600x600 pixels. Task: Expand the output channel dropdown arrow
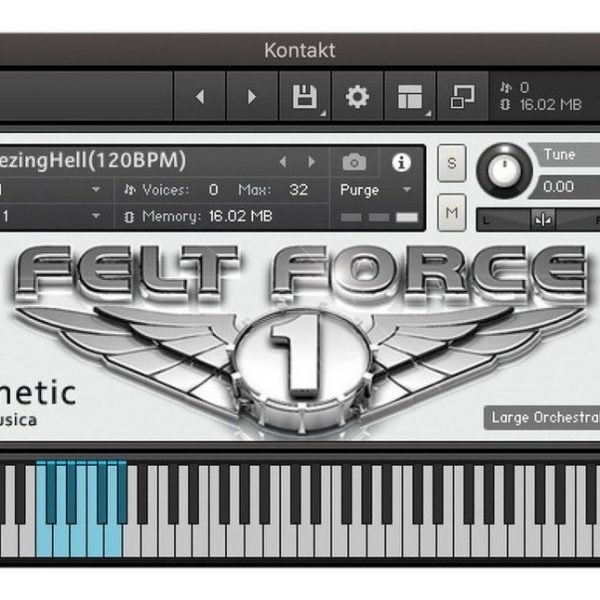point(96,189)
